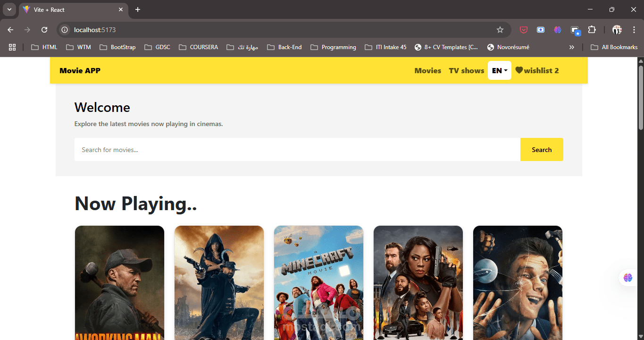Screen dimensions: 644x340
Task: Open the 8+ CV Templates bookmark
Action: pyautogui.click(x=446, y=47)
